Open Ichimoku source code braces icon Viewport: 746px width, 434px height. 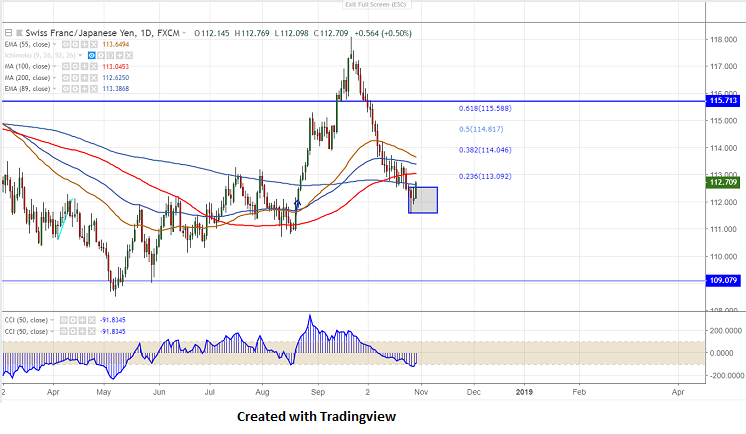pos(110,55)
